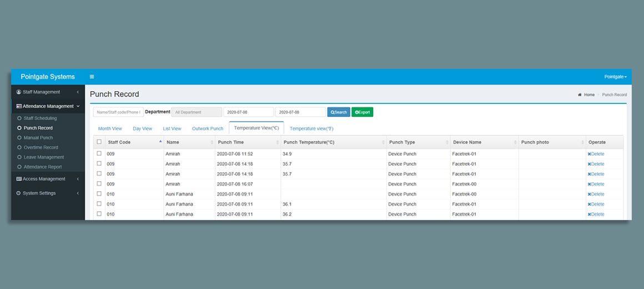
Task: Check the Amirah 11:52 row checkbox
Action: 99,153
